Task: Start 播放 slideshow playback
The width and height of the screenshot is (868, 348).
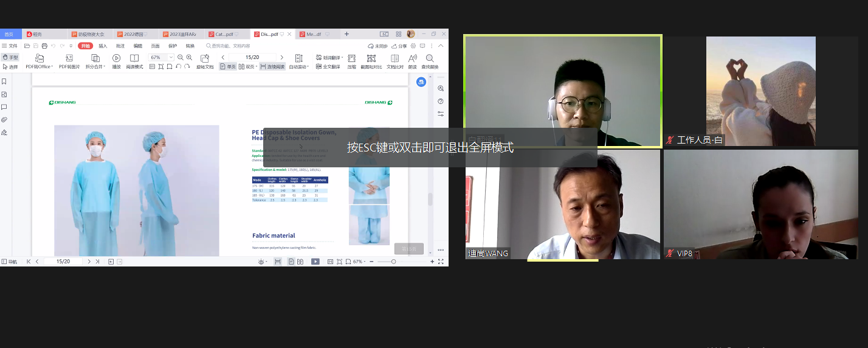Action: pyautogui.click(x=116, y=61)
